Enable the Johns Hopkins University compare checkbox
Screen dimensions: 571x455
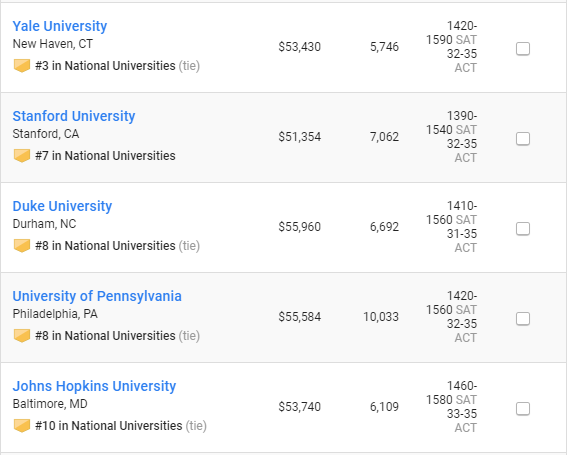[523, 409]
